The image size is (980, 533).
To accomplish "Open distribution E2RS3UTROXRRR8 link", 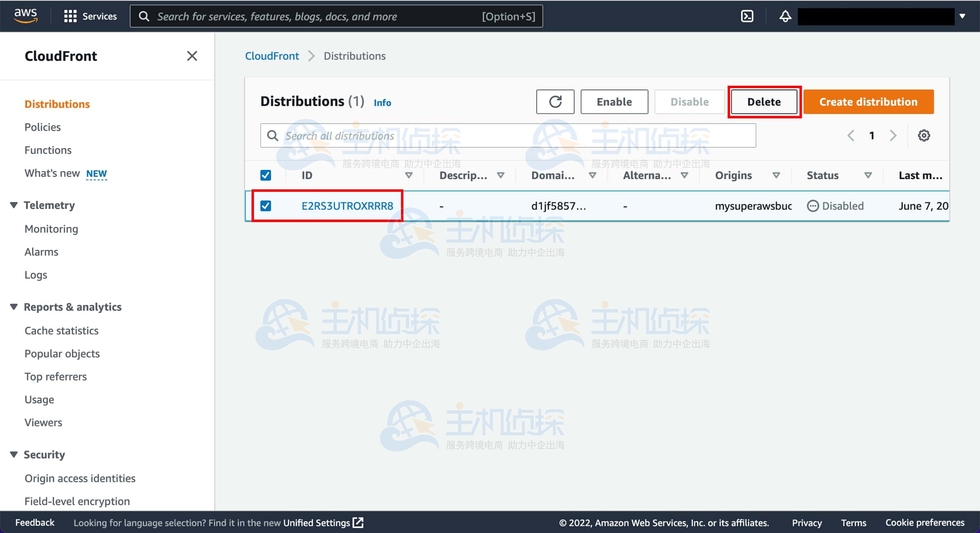I will click(347, 206).
